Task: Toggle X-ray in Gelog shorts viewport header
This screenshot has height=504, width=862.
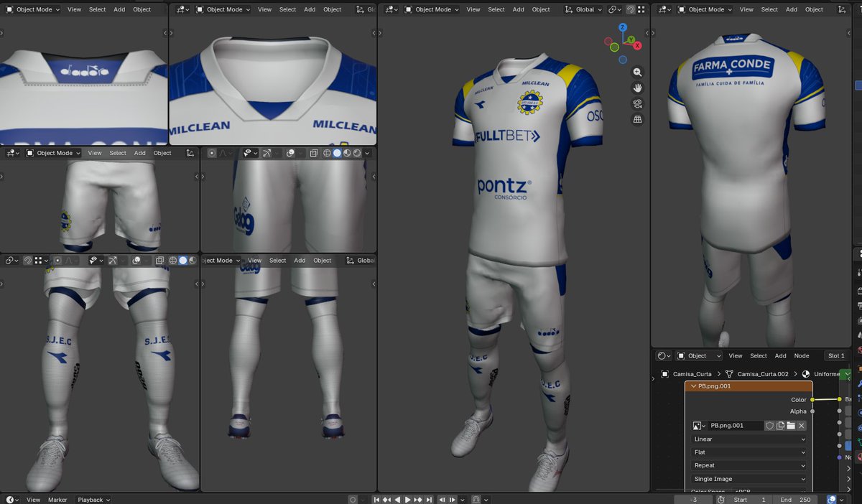Action: click(314, 153)
